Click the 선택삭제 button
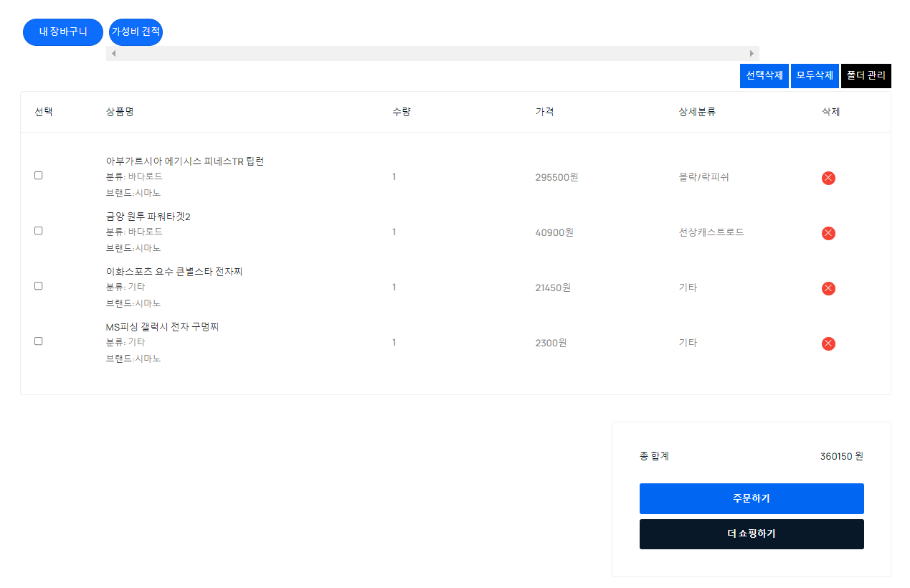 coord(764,76)
